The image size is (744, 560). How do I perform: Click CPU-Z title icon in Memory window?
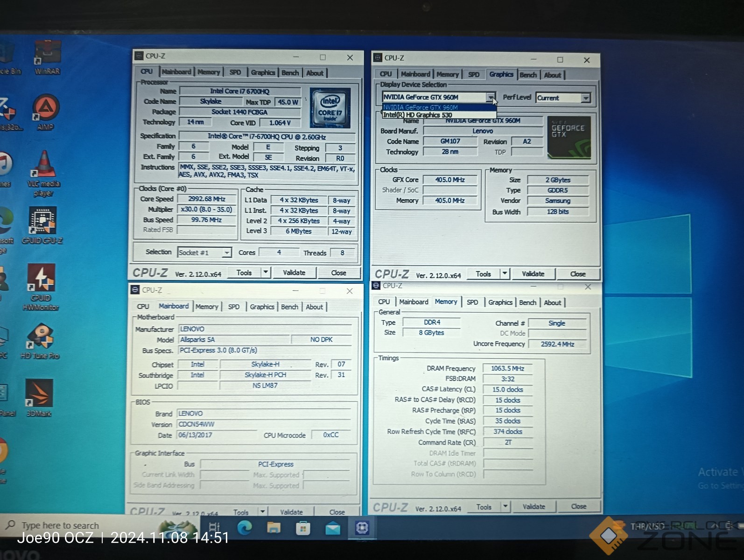click(x=376, y=285)
